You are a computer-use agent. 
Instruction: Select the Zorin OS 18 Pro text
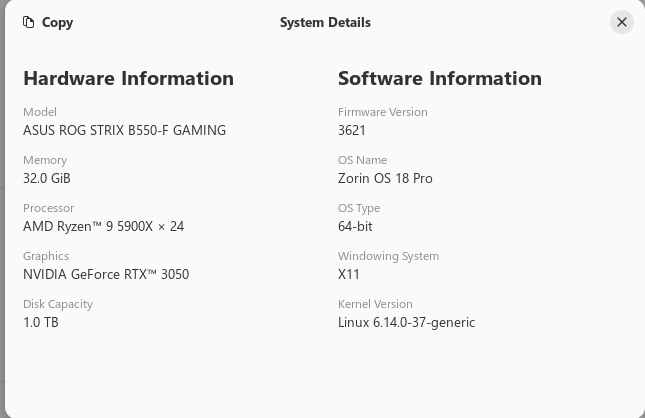click(x=385, y=178)
